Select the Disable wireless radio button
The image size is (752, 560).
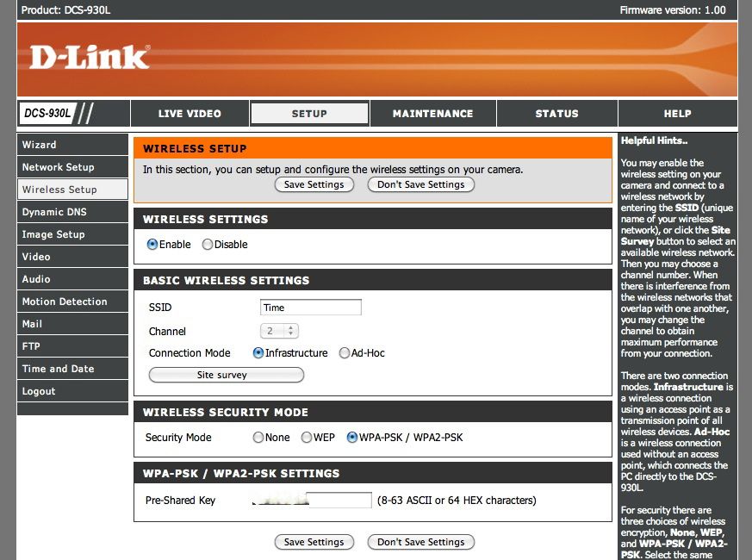[x=208, y=245]
